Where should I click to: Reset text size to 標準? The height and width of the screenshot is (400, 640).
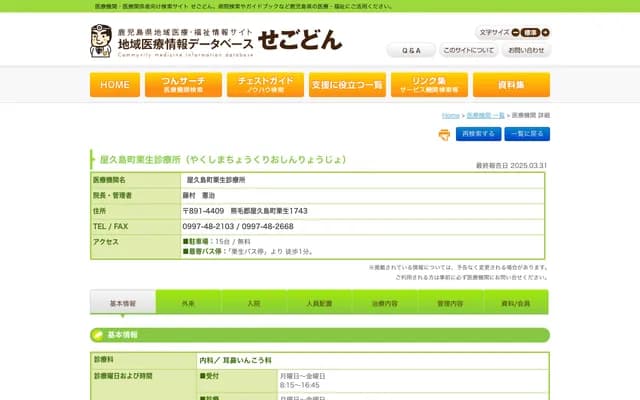(x=530, y=32)
